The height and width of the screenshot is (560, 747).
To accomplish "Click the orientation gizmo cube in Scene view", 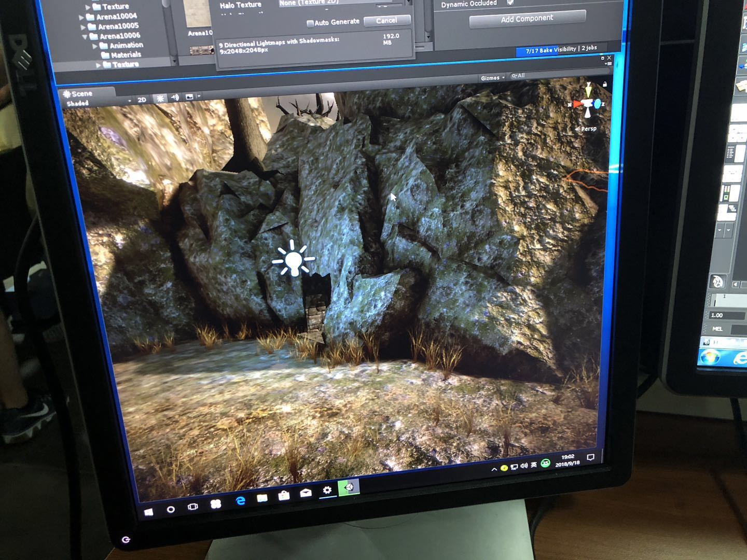I will (587, 104).
